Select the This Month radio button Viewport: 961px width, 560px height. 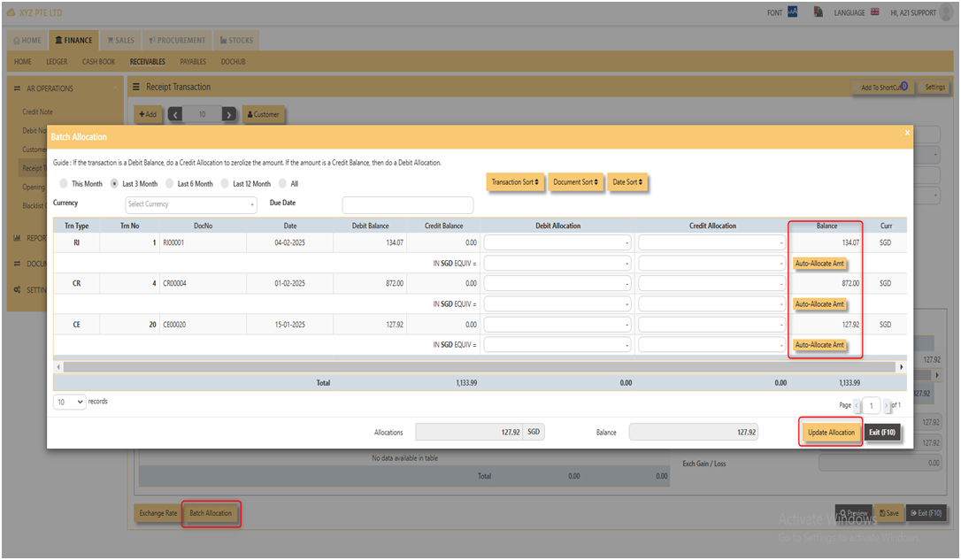pos(64,183)
